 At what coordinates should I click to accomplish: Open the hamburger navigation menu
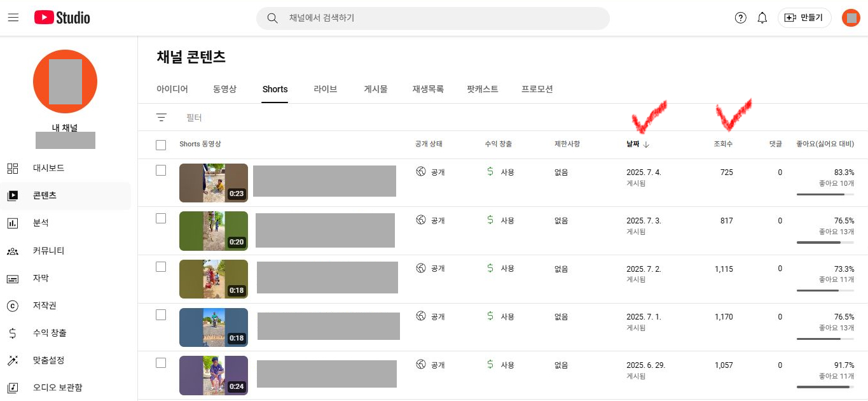[x=13, y=18]
